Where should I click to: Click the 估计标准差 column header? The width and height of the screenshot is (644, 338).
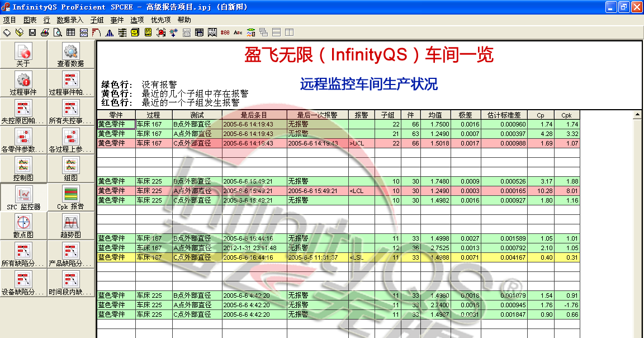pos(504,115)
